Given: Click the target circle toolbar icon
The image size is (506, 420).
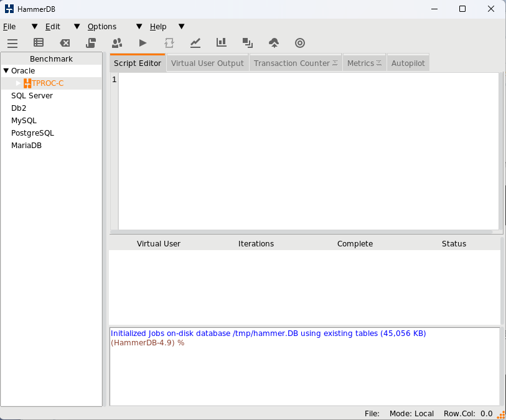Looking at the screenshot, I should [300, 43].
